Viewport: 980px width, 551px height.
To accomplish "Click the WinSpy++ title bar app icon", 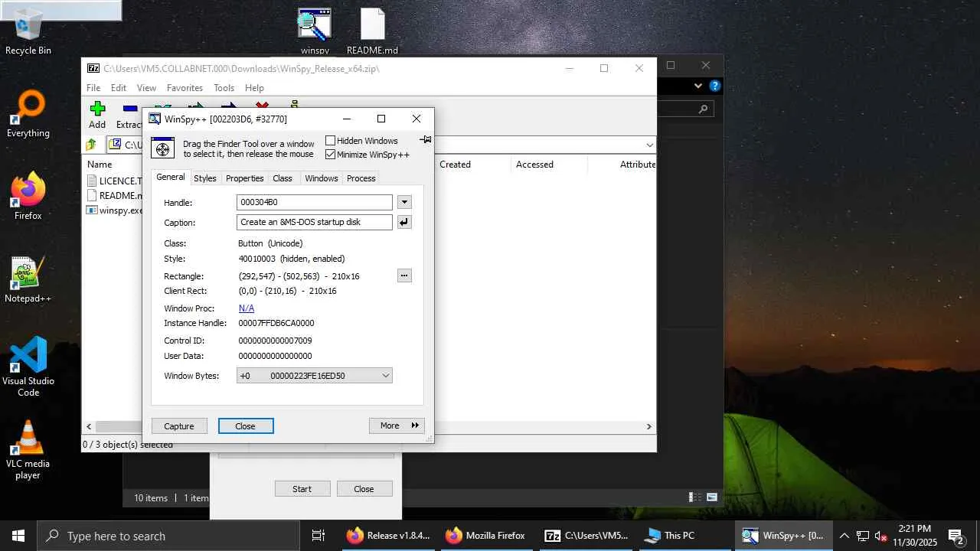I will pyautogui.click(x=155, y=119).
